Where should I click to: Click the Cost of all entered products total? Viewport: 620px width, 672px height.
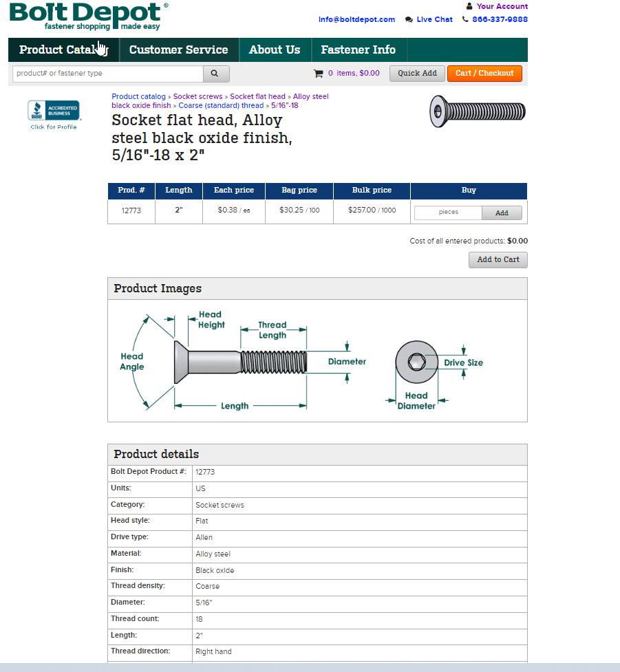468,241
